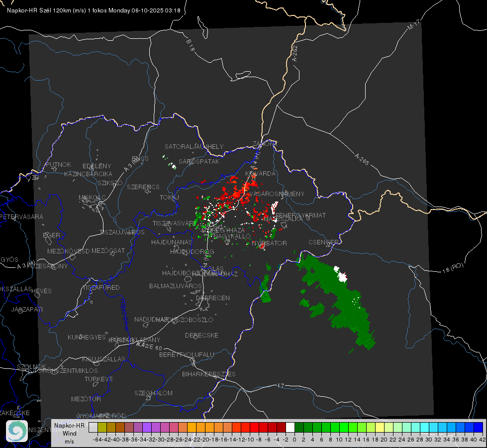The height and width of the screenshot is (448, 487).
Task: Click the swirl logo icon at bottom-left
Action: [x=17, y=431]
